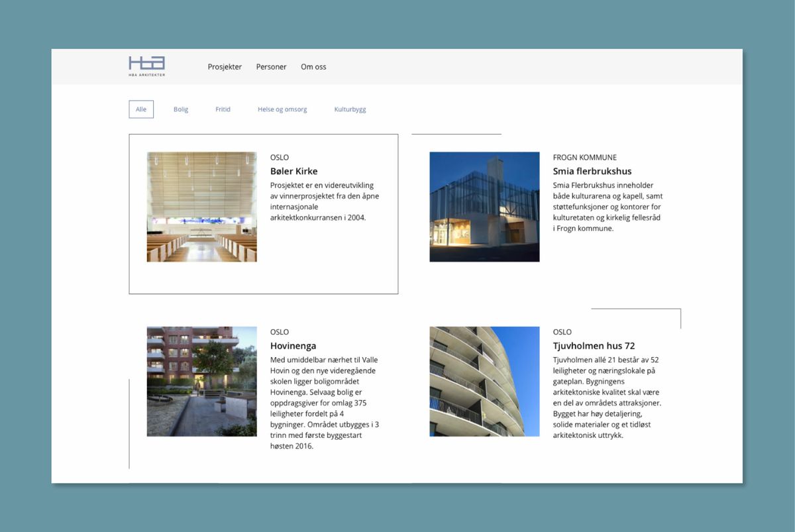The image size is (795, 532).
Task: Click the OSLO label above Bøler Kirke
Action: (x=280, y=158)
